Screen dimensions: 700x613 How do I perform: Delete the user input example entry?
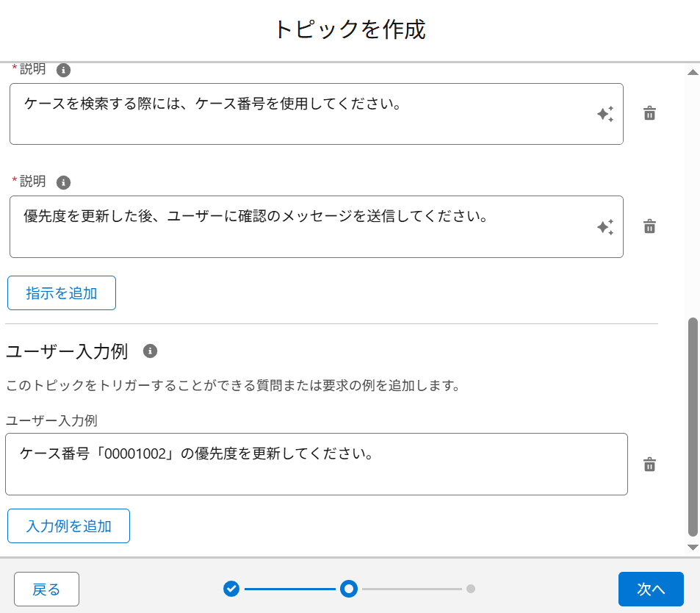(x=649, y=465)
